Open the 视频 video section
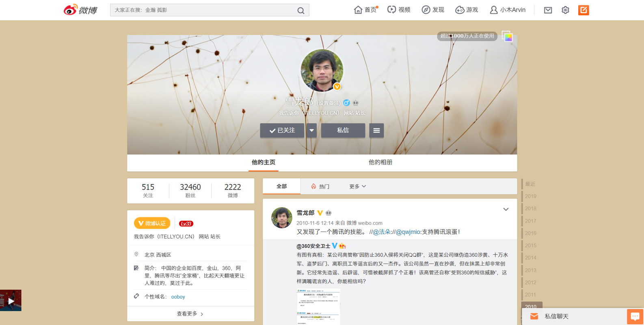 [399, 10]
